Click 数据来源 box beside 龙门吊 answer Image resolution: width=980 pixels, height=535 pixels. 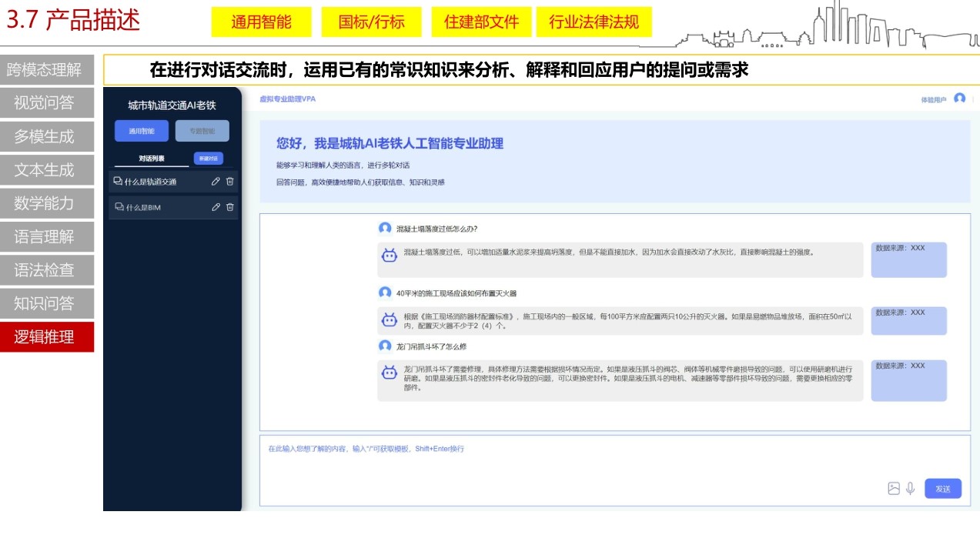point(908,380)
